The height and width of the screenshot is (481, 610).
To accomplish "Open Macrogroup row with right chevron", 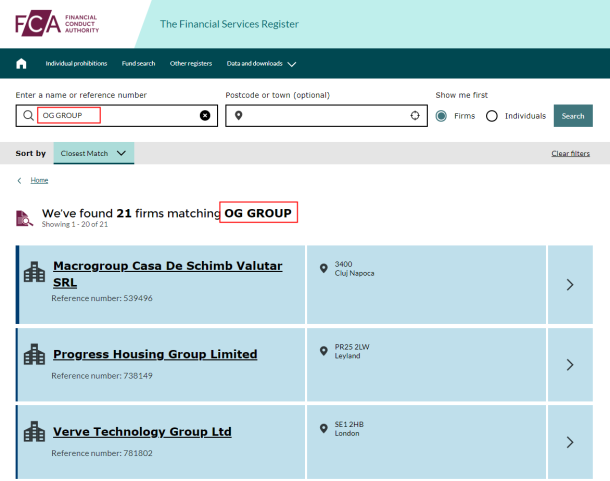I will pyautogui.click(x=570, y=284).
